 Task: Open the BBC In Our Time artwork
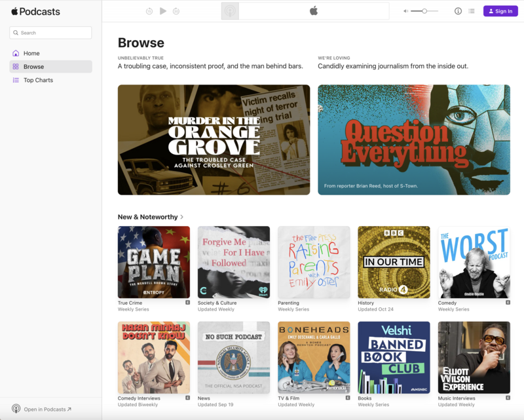394,262
